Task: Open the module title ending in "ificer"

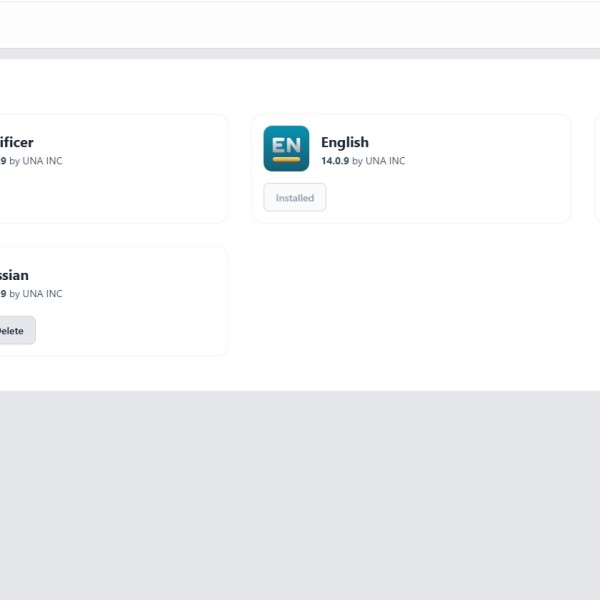Action: pos(16,142)
